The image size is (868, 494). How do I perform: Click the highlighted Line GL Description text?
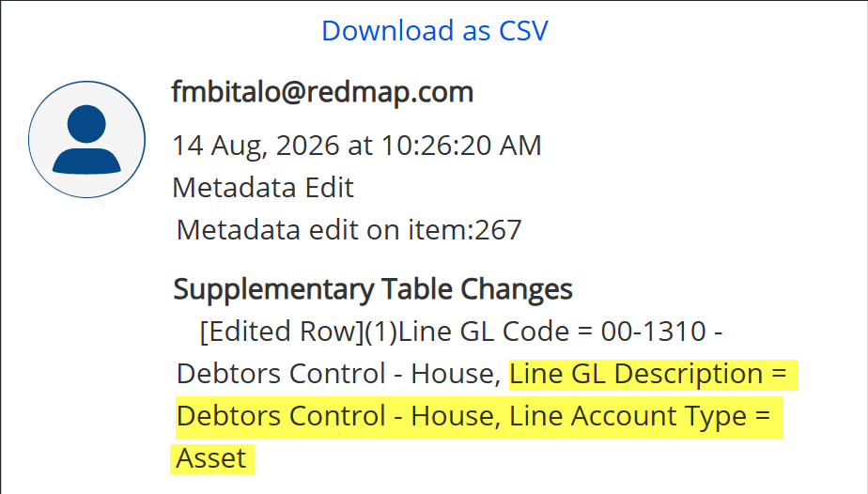636,374
